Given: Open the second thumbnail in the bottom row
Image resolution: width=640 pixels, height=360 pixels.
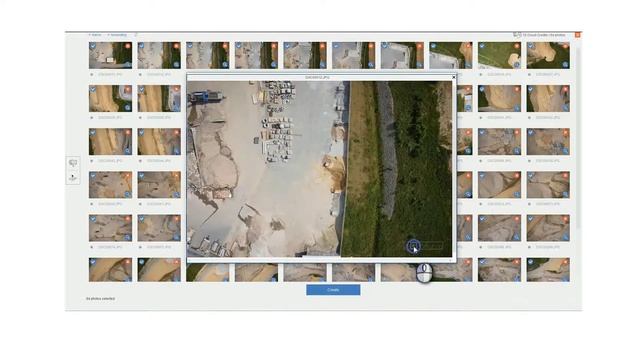Looking at the screenshot, I should [x=159, y=270].
